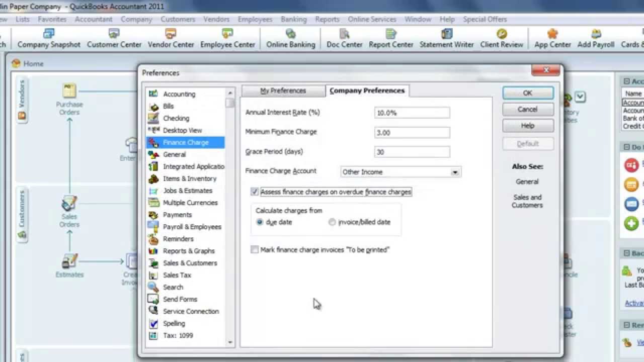Open the Reports menu

tap(327, 19)
